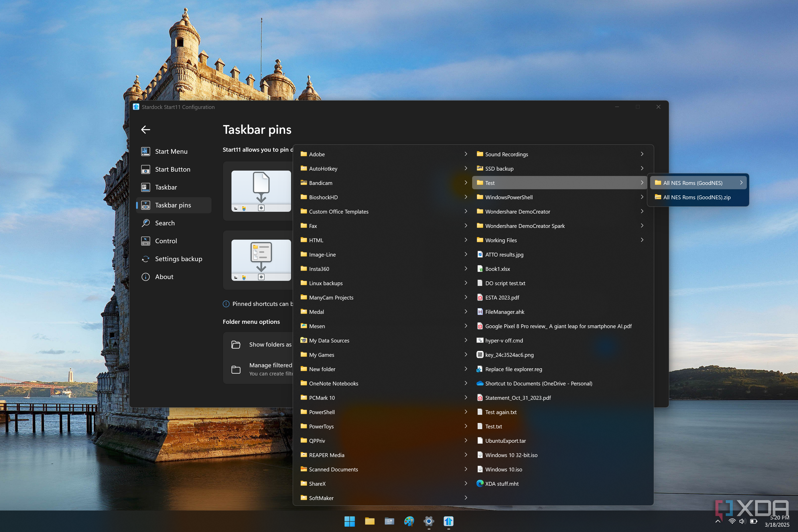Click the PowerToys folder icon
The width and height of the screenshot is (798, 532).
click(x=304, y=426)
